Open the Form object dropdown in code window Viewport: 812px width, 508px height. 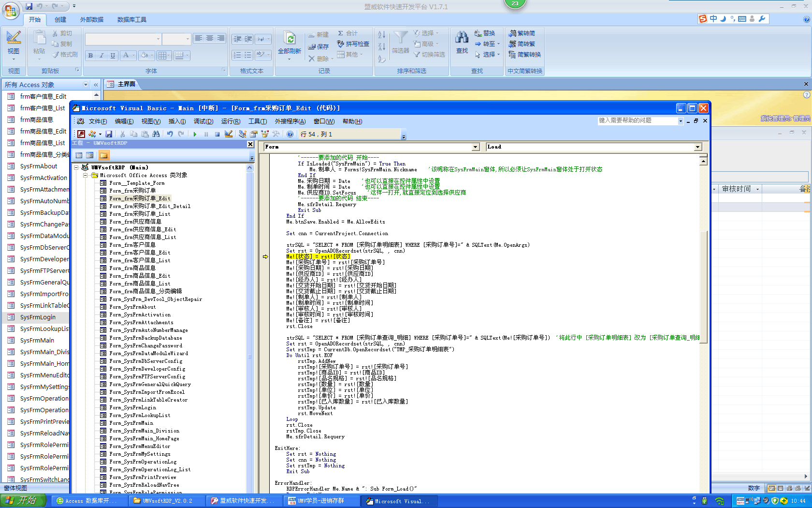(x=476, y=147)
